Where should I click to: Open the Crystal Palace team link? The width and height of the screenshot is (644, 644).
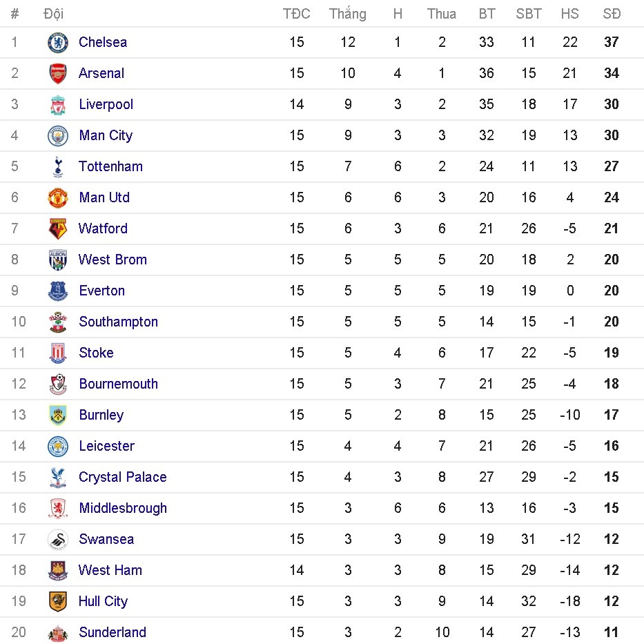click(x=122, y=478)
